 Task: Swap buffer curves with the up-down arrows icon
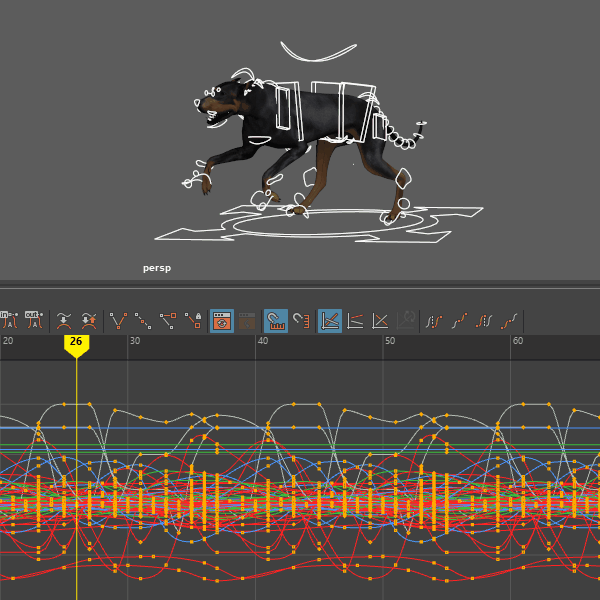(89, 321)
